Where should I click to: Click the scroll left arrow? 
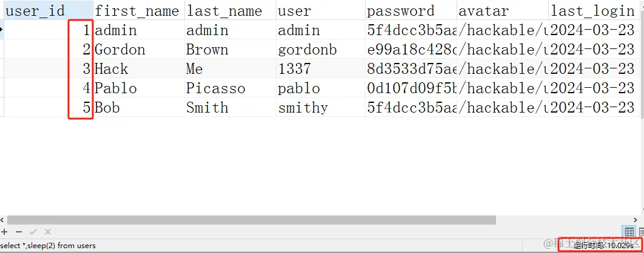(x=3, y=220)
